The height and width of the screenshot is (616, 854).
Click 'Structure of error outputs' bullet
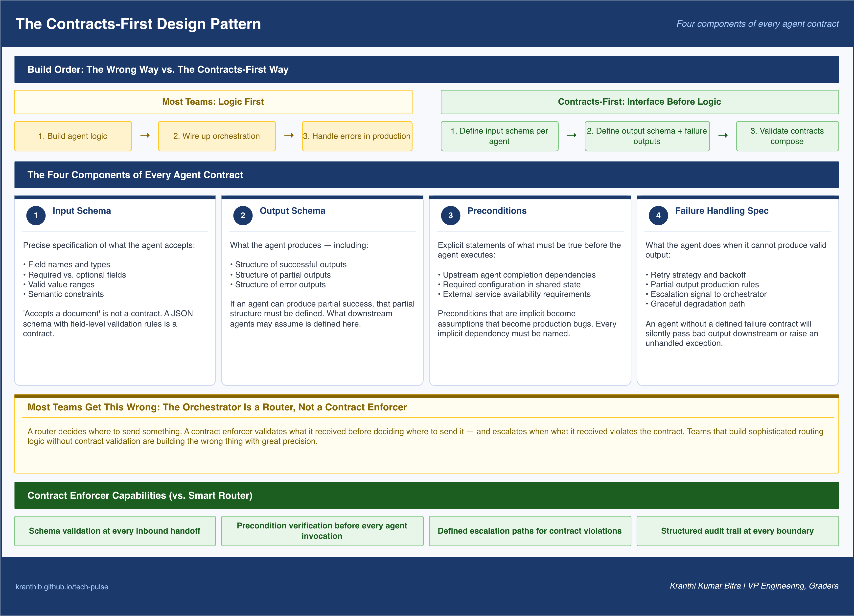click(278, 284)
